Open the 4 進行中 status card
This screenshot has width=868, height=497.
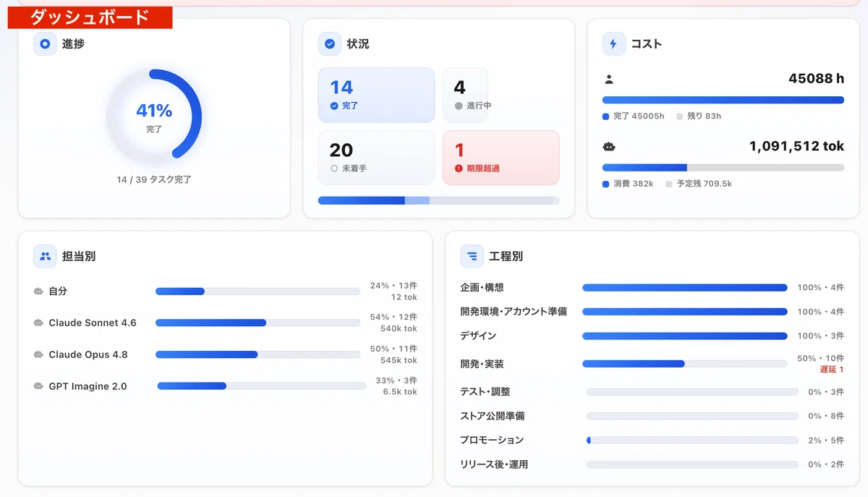[465, 95]
